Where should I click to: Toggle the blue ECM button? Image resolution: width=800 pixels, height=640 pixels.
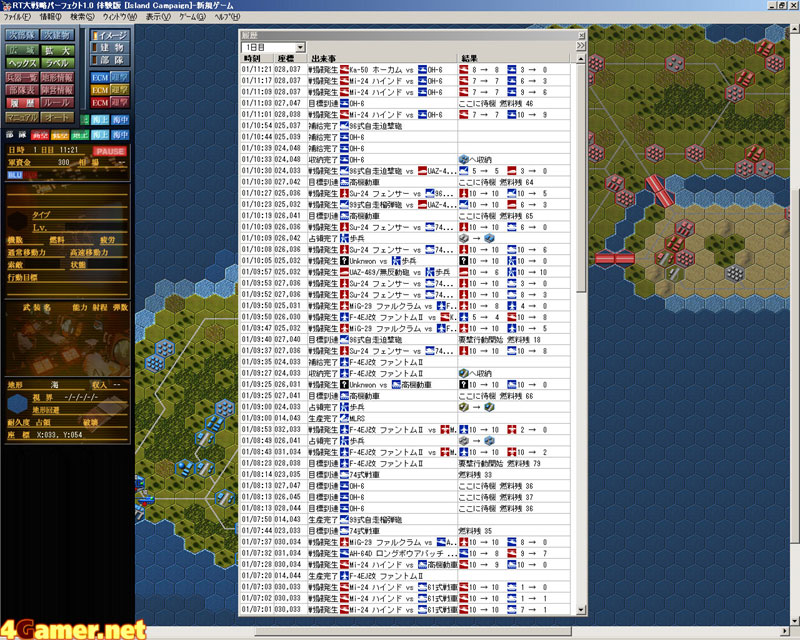pos(100,78)
